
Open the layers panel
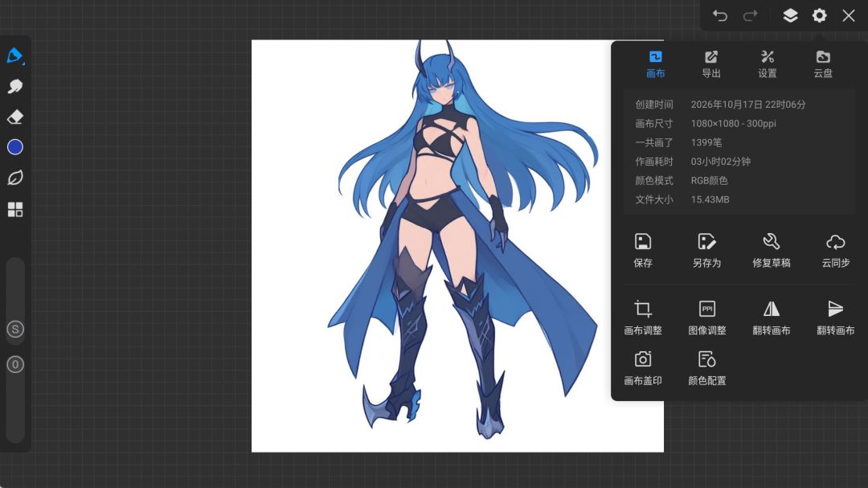pyautogui.click(x=790, y=15)
